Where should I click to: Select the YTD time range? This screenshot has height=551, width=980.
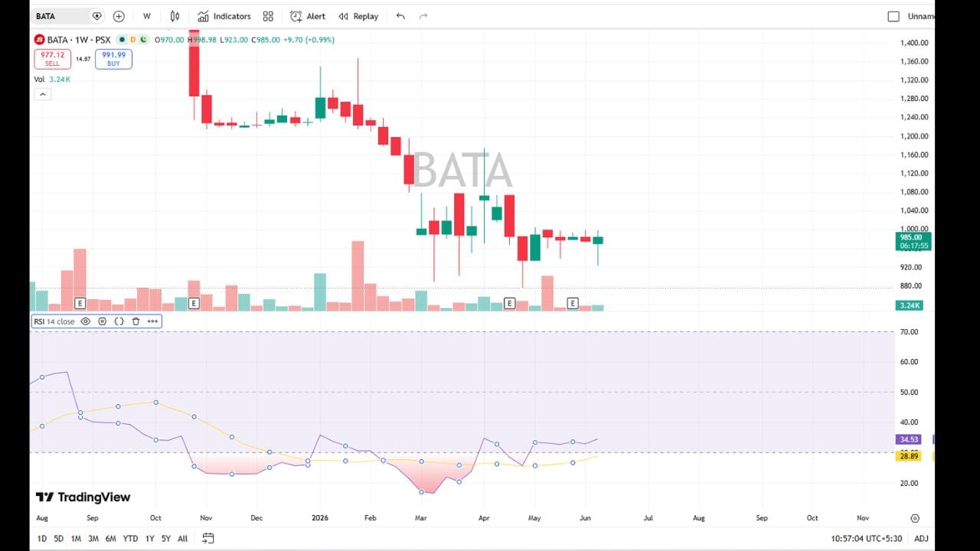[x=130, y=539]
